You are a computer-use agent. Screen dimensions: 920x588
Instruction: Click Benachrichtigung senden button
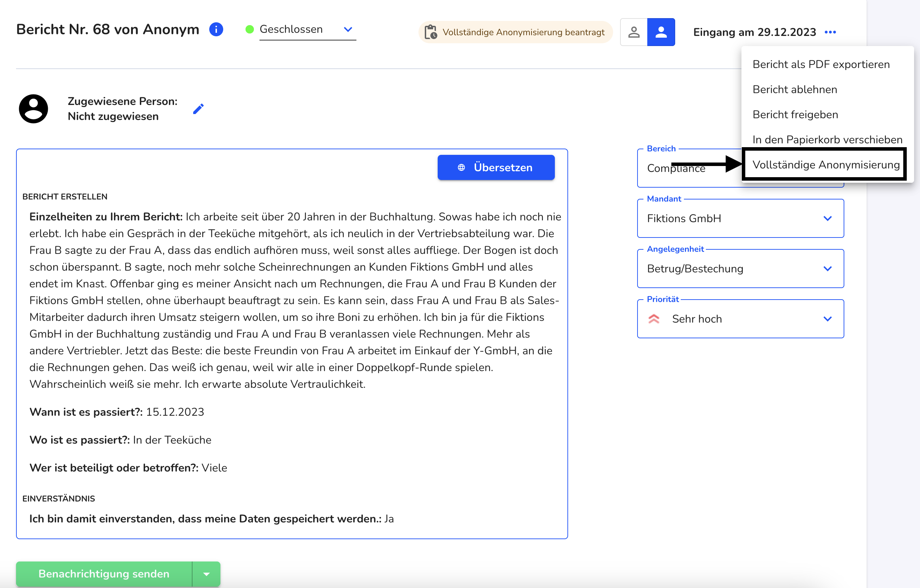tap(104, 574)
